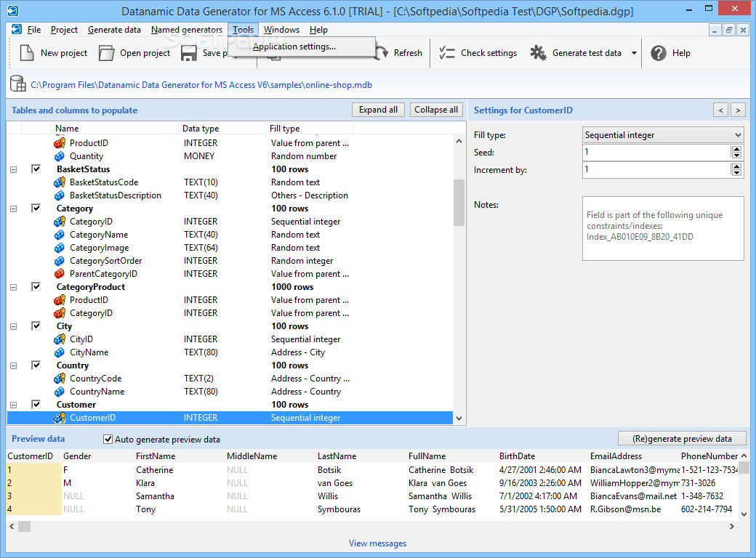Click the Open project folder icon
The width and height of the screenshot is (756, 558).
pos(106,53)
